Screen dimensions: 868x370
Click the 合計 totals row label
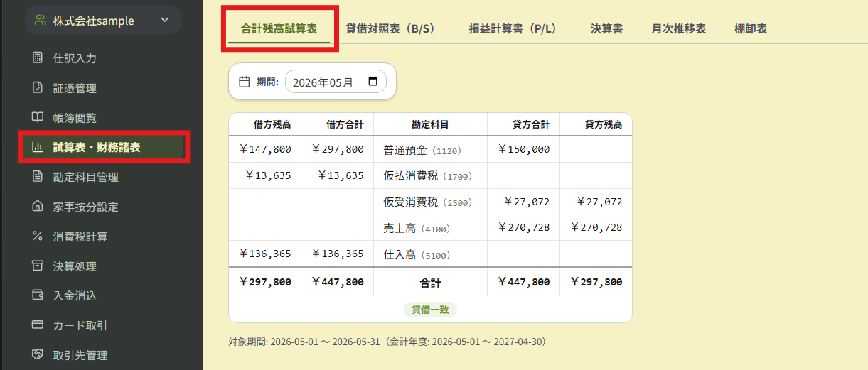point(430,283)
